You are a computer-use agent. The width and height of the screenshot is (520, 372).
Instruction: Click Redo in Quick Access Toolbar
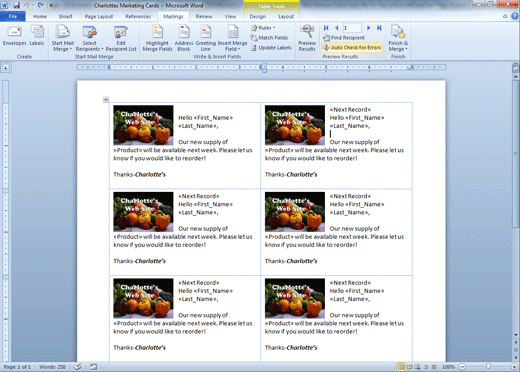coord(41,5)
